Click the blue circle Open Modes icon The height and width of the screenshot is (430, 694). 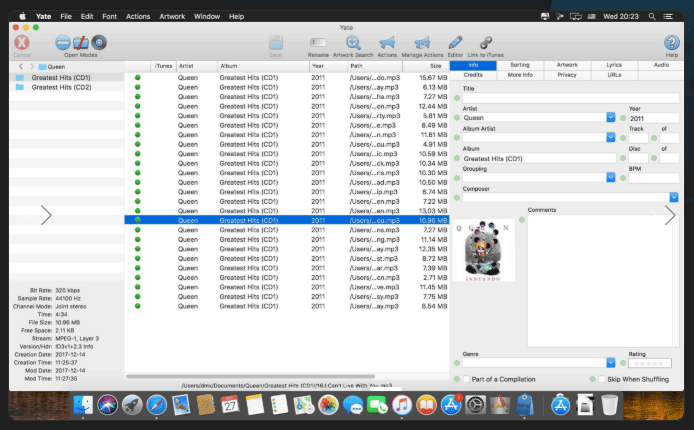pos(63,42)
